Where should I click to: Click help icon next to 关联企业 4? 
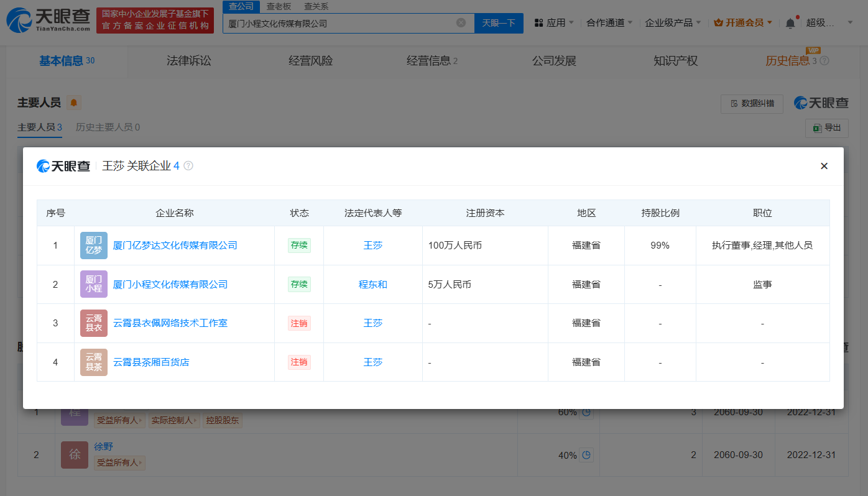[188, 166]
